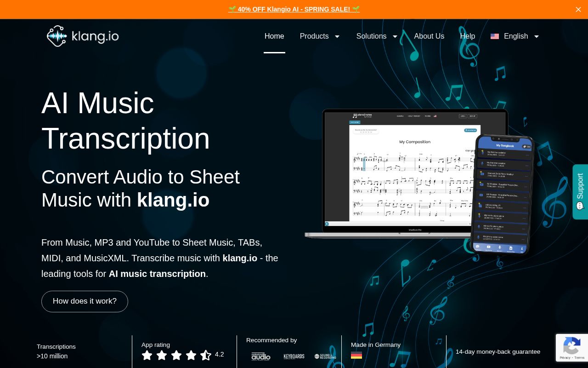This screenshot has height=368, width=588.
Task: Click the How does it work? button
Action: coord(85,301)
